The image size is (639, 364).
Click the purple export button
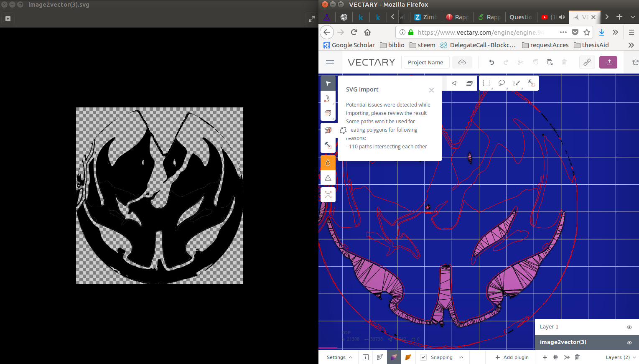(x=608, y=62)
